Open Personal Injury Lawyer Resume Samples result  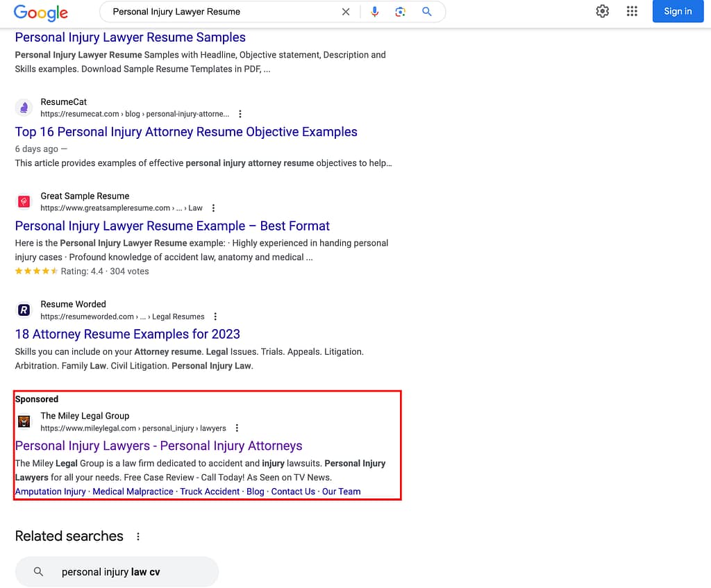click(x=130, y=37)
